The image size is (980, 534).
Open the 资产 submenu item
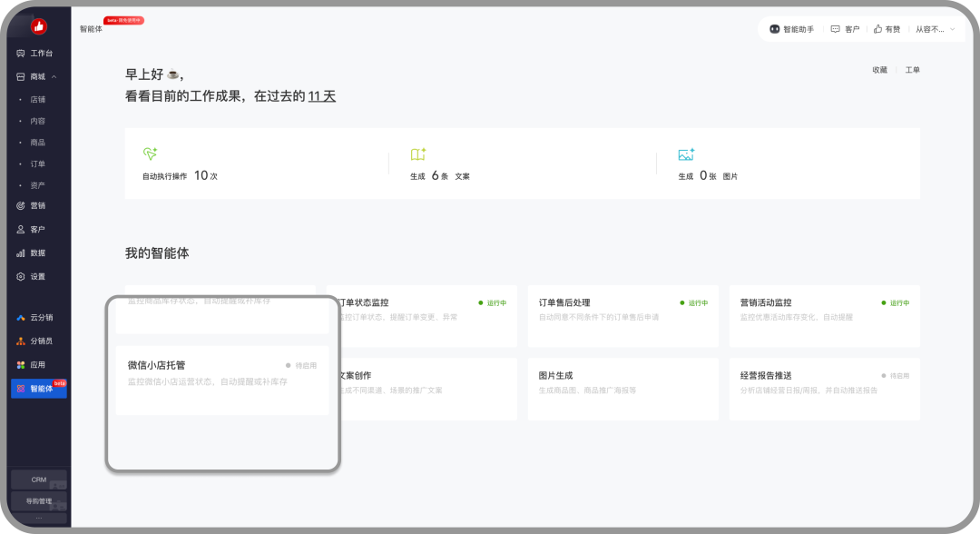pyautogui.click(x=37, y=185)
